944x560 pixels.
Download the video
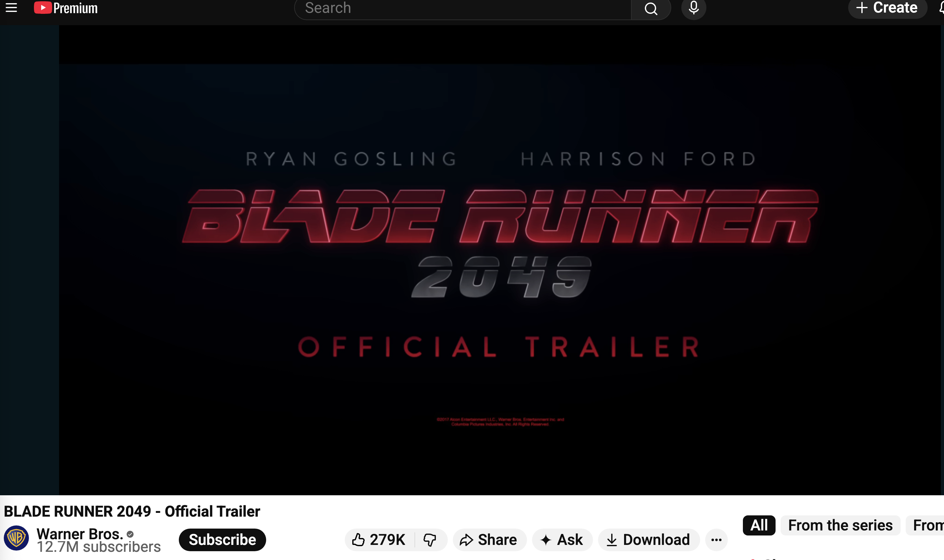point(648,540)
